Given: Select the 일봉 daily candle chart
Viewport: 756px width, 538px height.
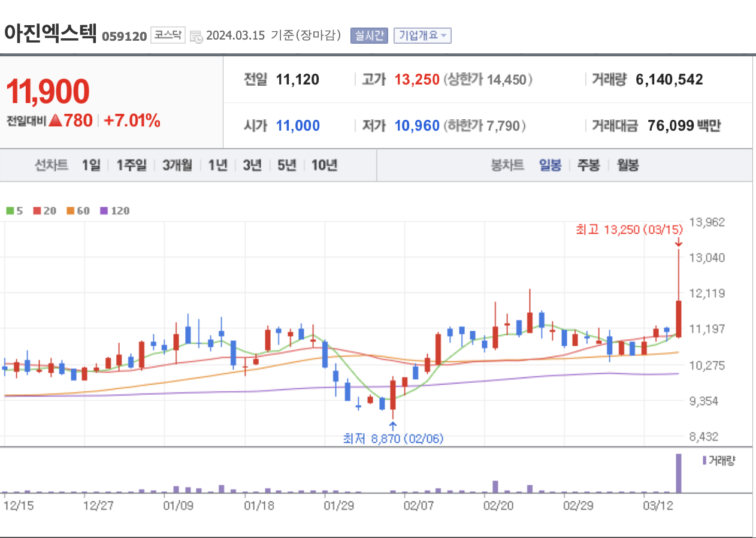Looking at the screenshot, I should click(x=550, y=165).
